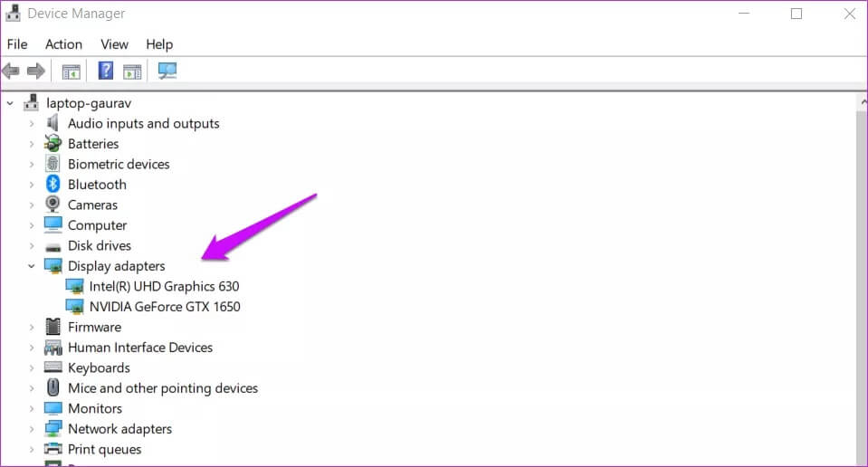Viewport: 868px width, 467px height.
Task: Click the laptop-gaurav computer icon
Action: point(32,103)
